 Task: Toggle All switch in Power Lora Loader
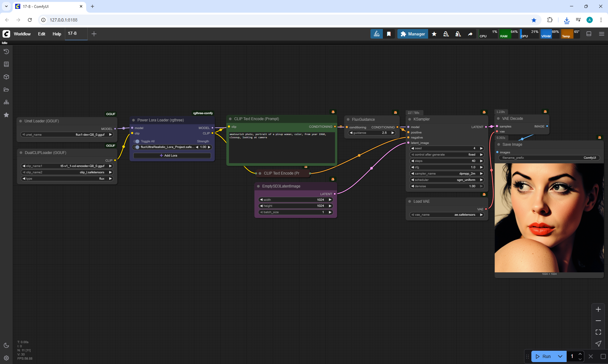(x=137, y=141)
